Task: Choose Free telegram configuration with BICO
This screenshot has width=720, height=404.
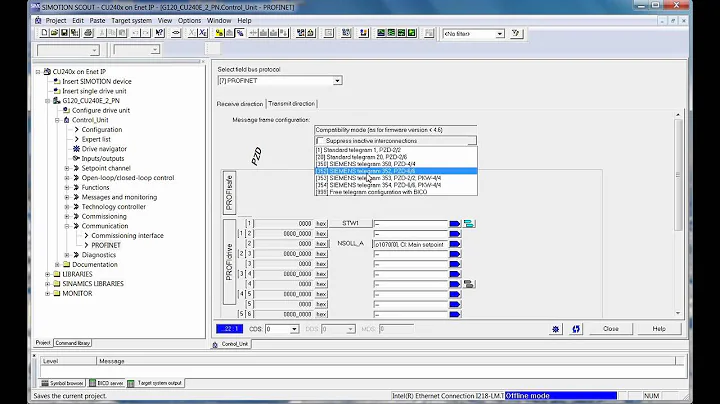Action: 396,192
